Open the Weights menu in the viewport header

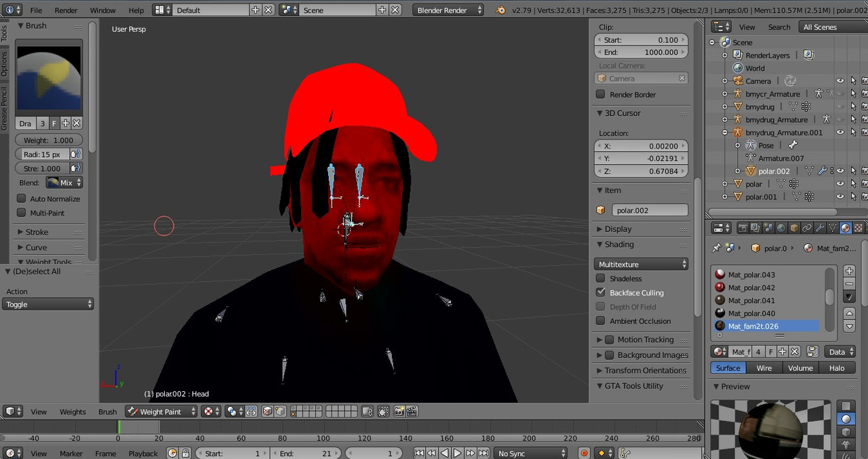73,412
